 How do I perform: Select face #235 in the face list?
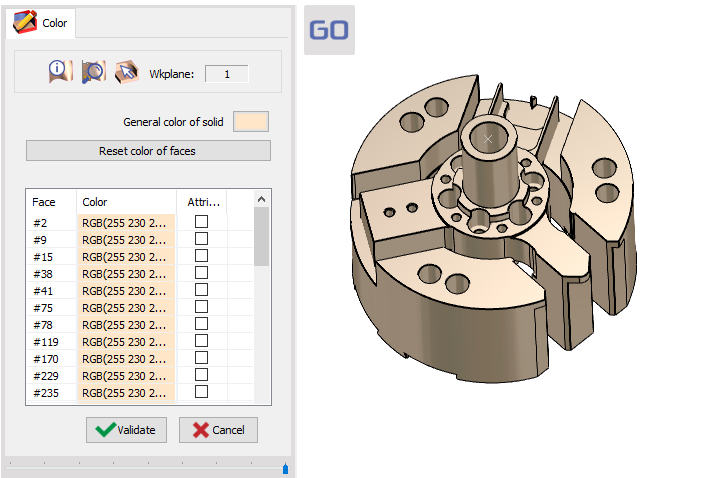tap(46, 392)
